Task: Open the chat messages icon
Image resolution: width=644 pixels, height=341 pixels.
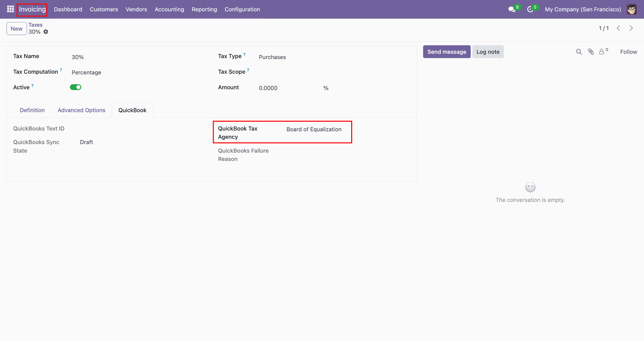Action: (512, 9)
